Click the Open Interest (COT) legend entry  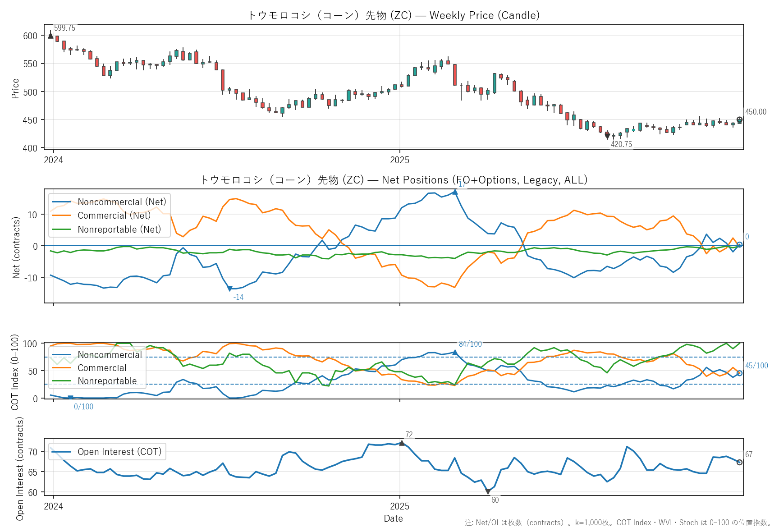tap(119, 452)
